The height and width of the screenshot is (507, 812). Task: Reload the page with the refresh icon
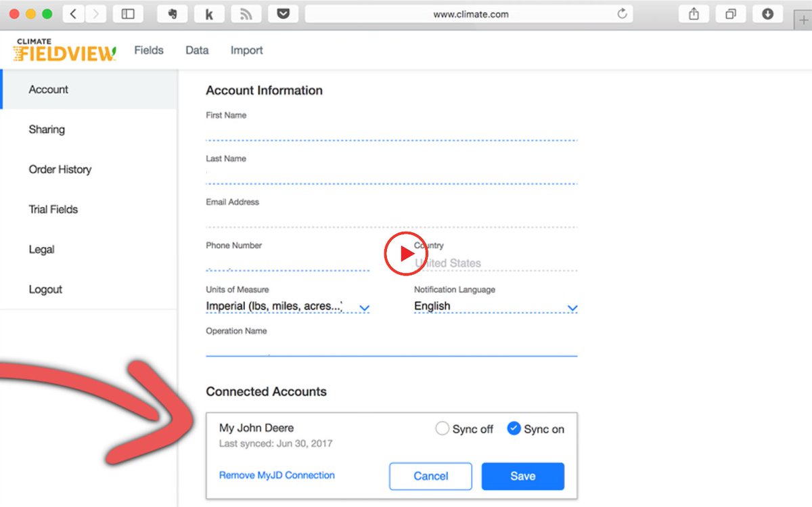[622, 14]
